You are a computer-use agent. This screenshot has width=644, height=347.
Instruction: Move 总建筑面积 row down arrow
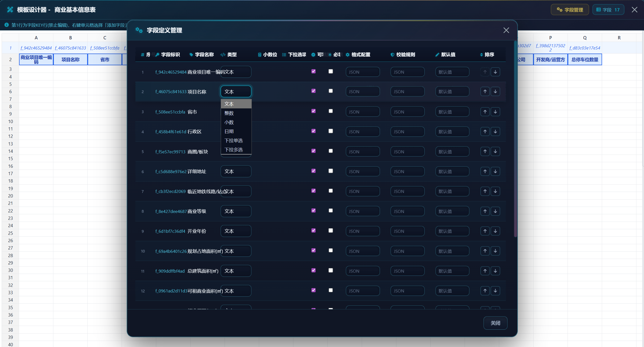point(495,271)
